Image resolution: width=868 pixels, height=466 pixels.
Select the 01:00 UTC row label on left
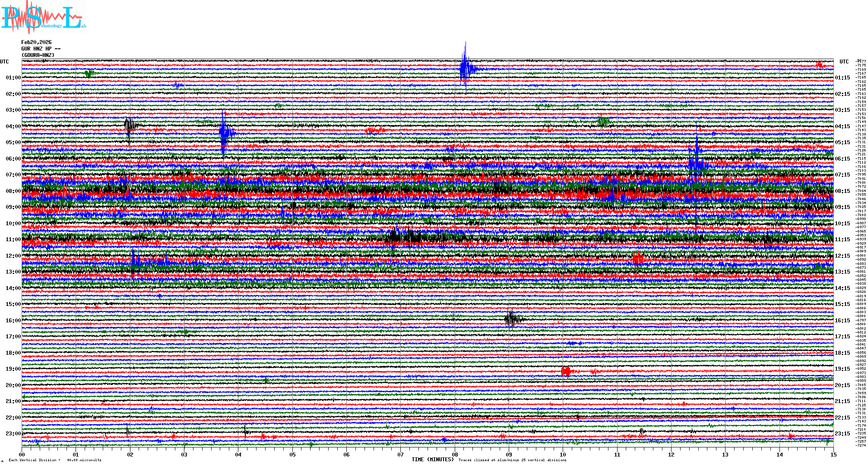pyautogui.click(x=13, y=78)
